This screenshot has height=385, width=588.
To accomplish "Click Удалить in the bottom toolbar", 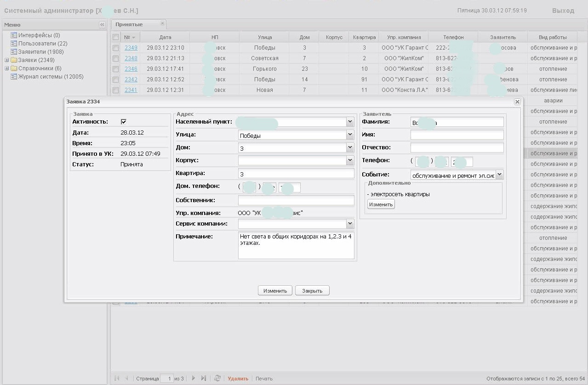I will [238, 379].
